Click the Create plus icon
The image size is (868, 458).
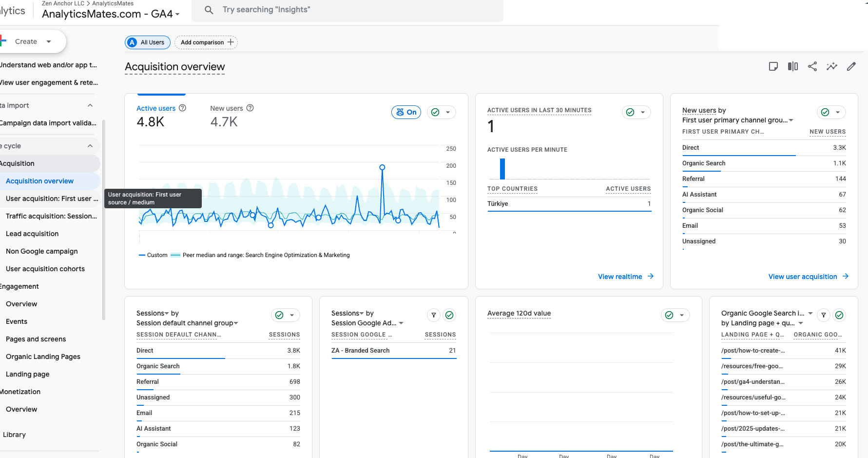click(3, 41)
